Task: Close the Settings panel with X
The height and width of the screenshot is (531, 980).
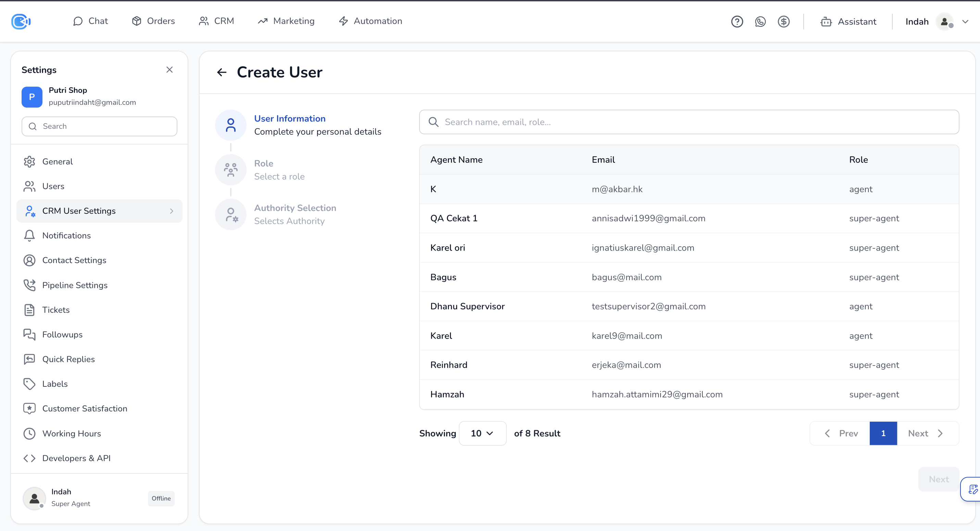Action: click(170, 70)
